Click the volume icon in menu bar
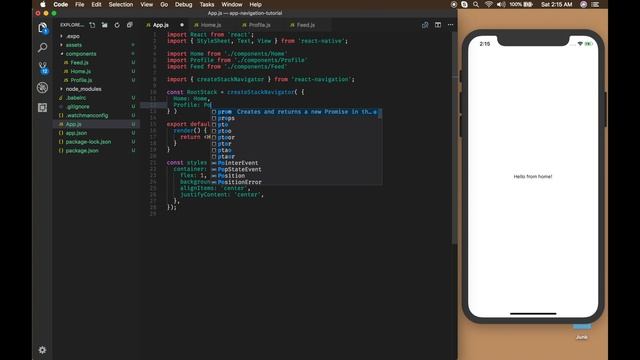The width and height of the screenshot is (640, 360). 501,4
